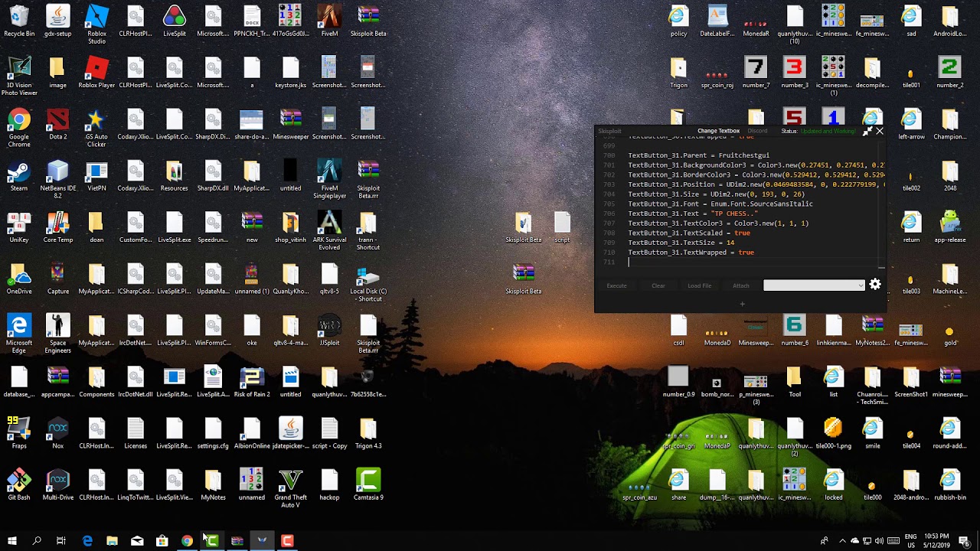Click Execute button in Skisploit
980x551 pixels.
(x=616, y=285)
